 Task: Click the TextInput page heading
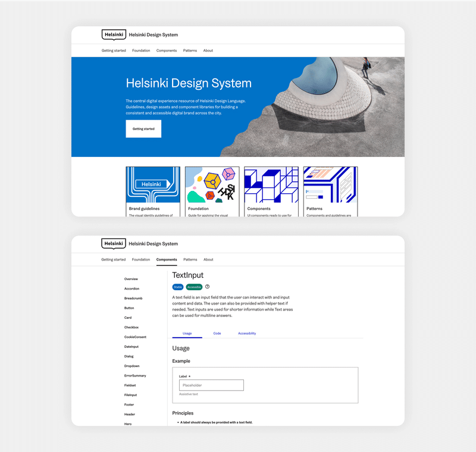[x=188, y=275]
